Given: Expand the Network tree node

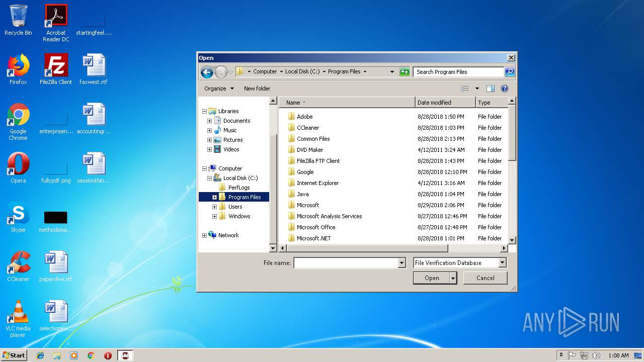Looking at the screenshot, I should pyautogui.click(x=205, y=235).
